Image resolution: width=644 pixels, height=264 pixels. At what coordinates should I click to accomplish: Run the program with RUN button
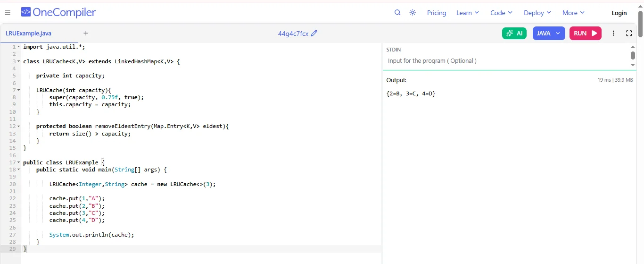(x=586, y=33)
